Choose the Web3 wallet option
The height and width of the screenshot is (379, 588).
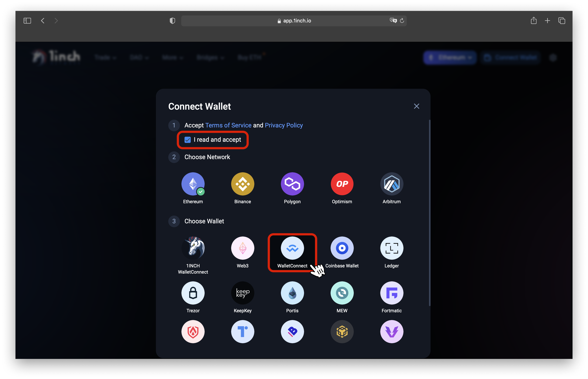pyautogui.click(x=242, y=248)
